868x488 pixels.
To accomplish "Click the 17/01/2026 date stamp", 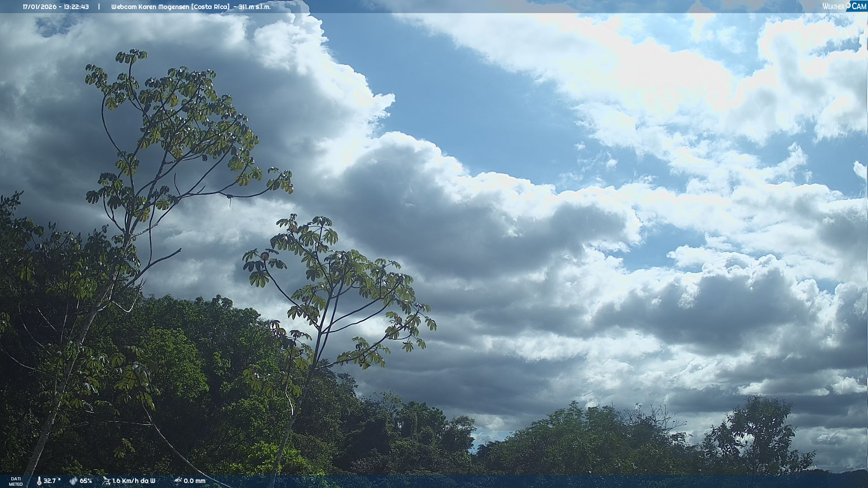I will 39,7.
